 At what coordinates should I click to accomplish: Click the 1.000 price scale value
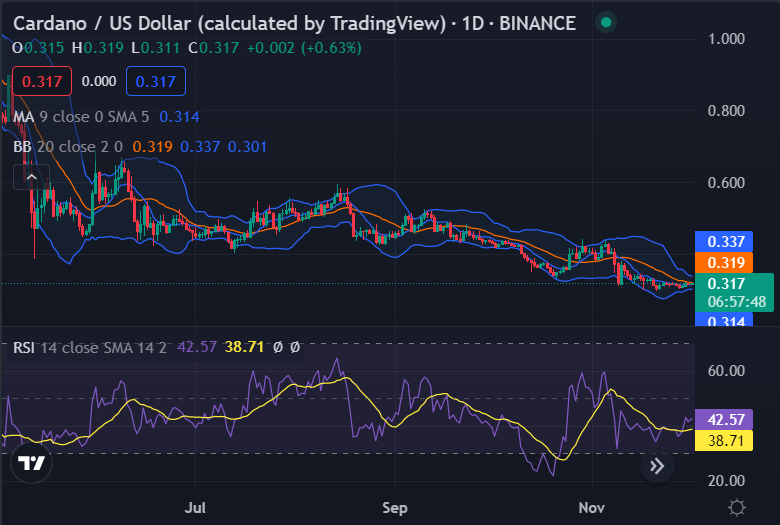tap(726, 39)
